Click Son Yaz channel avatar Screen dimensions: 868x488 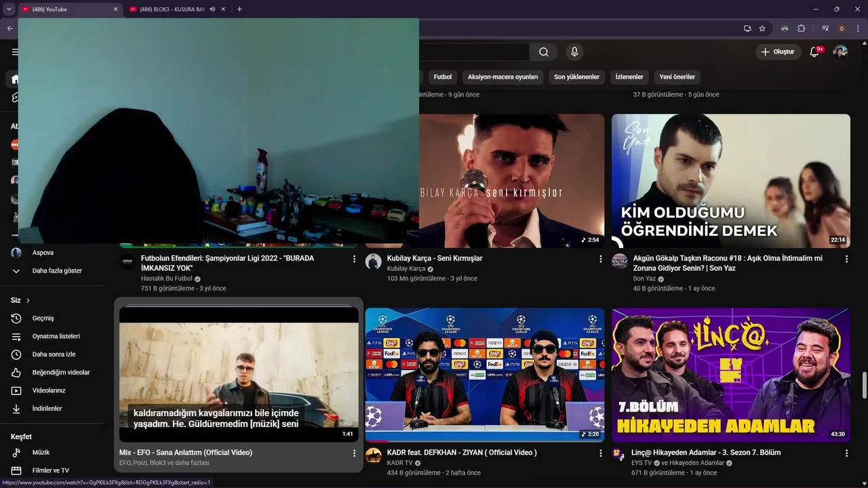pos(620,262)
